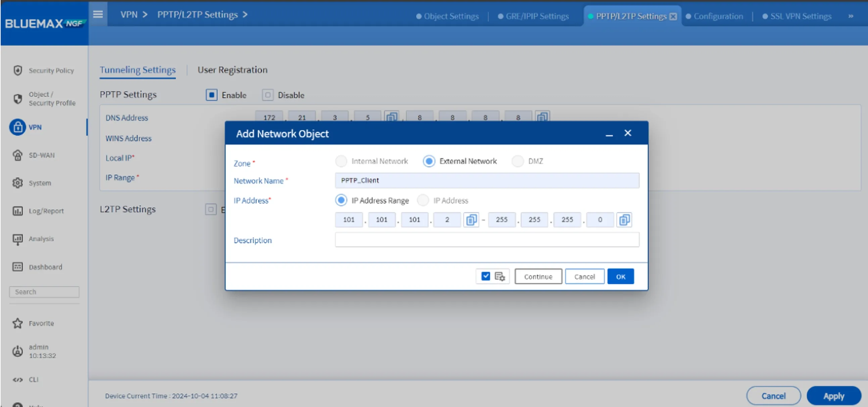Click DNS address octet 172
This screenshot has height=407, width=868.
tap(269, 117)
